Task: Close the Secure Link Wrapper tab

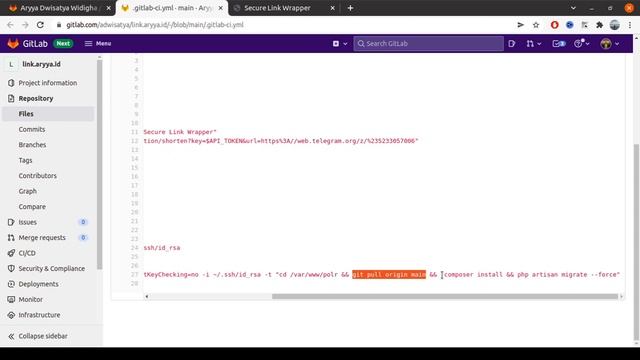Action: (x=332, y=8)
